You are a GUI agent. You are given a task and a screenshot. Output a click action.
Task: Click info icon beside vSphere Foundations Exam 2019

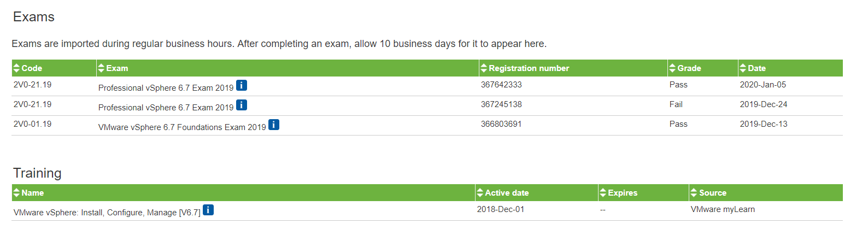(274, 125)
